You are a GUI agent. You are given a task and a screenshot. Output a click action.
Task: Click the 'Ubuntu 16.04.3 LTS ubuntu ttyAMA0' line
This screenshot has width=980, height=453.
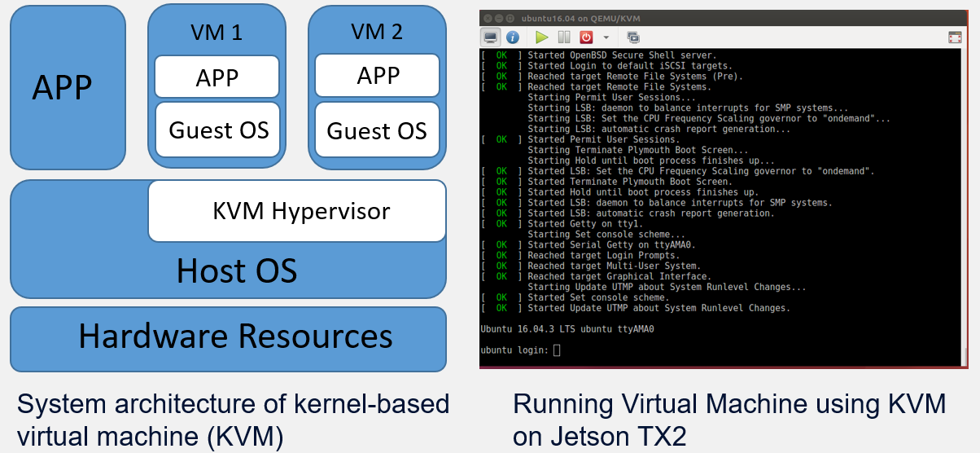567,329
